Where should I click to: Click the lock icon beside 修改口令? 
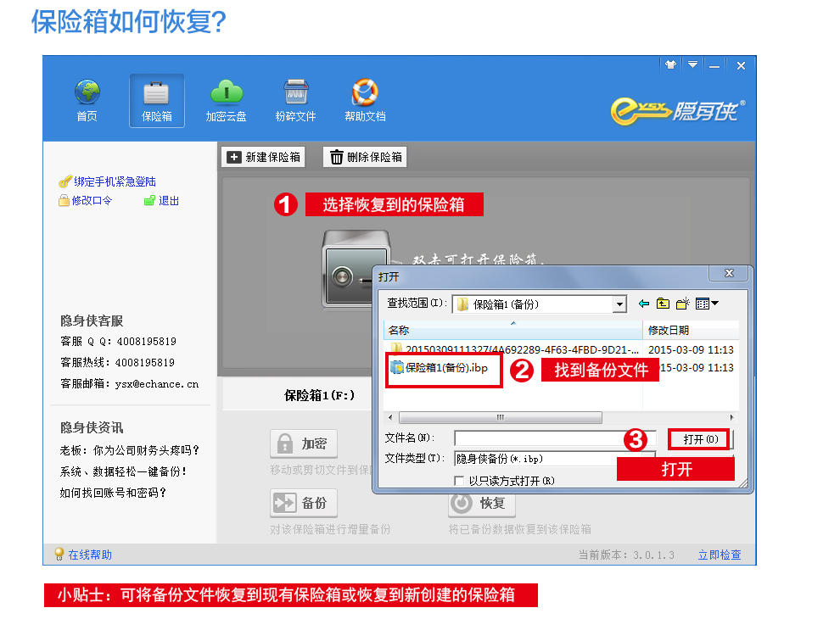point(64,201)
